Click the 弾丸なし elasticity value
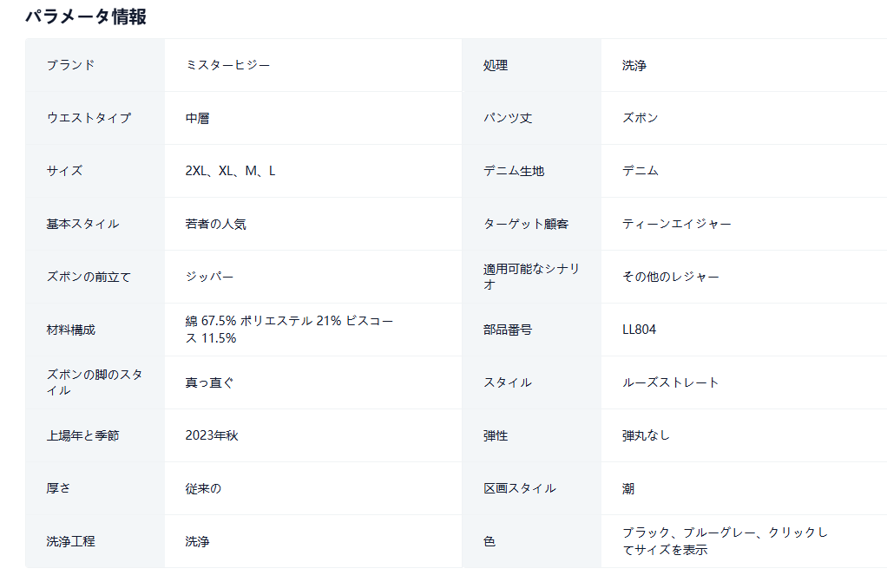 tap(646, 435)
